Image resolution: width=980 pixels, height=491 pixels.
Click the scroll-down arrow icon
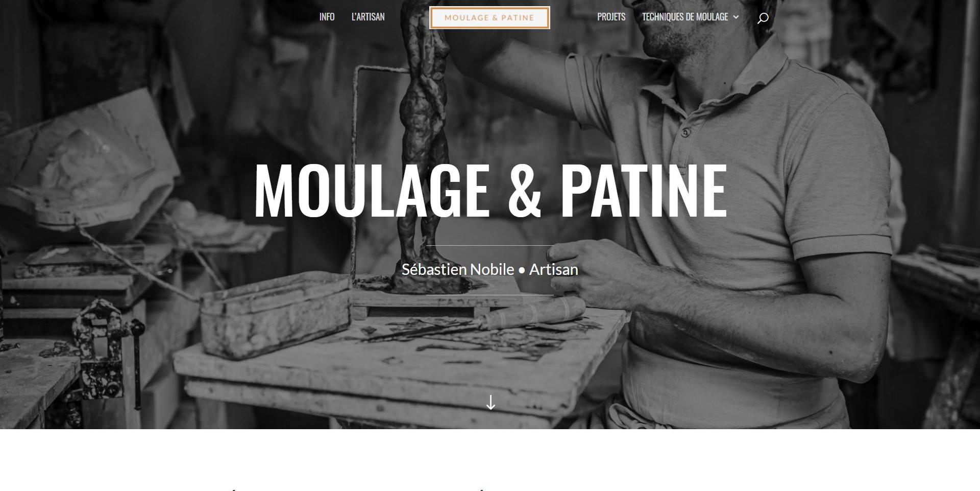click(x=491, y=403)
